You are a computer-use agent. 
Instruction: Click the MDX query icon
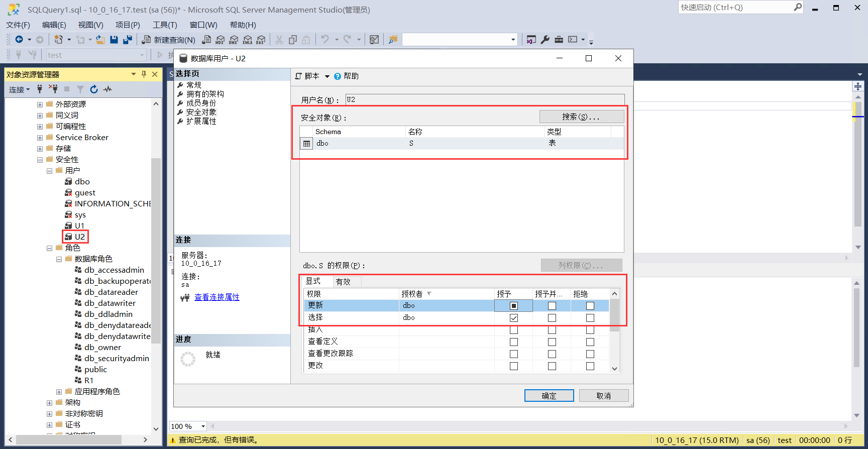pyautogui.click(x=220, y=39)
